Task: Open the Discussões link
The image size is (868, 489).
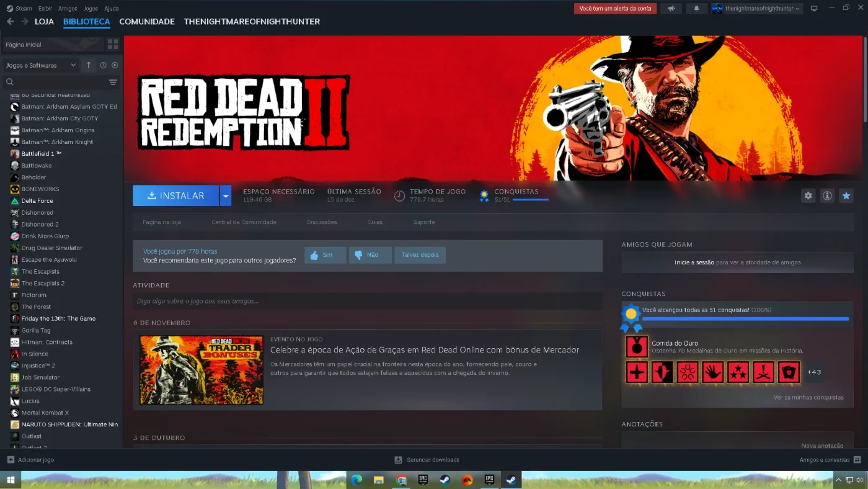Action: tap(322, 222)
